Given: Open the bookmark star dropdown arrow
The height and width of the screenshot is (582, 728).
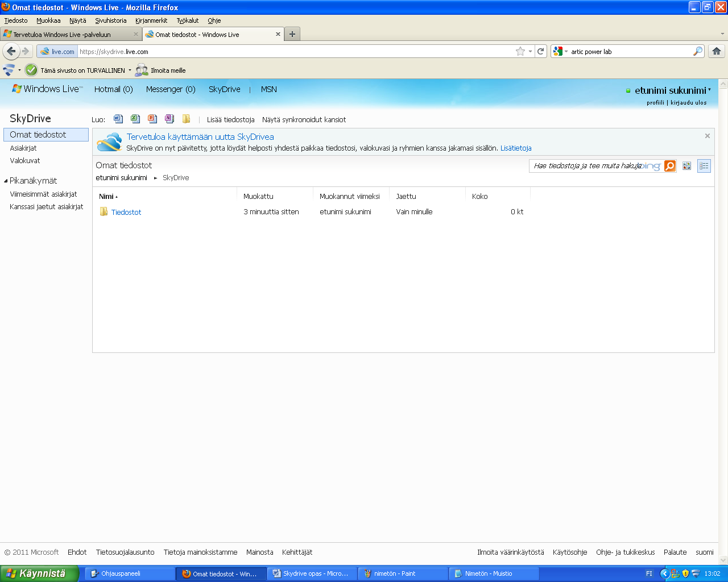Looking at the screenshot, I should click(531, 51).
